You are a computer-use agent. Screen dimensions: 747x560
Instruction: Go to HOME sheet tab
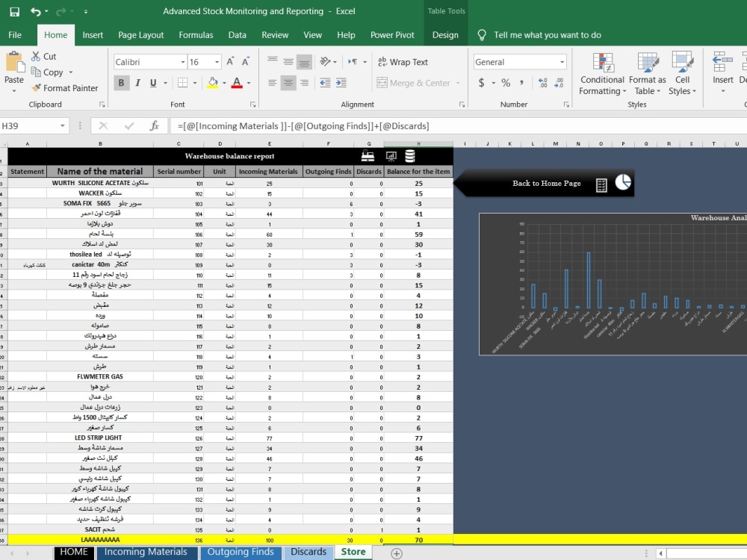pos(74,552)
